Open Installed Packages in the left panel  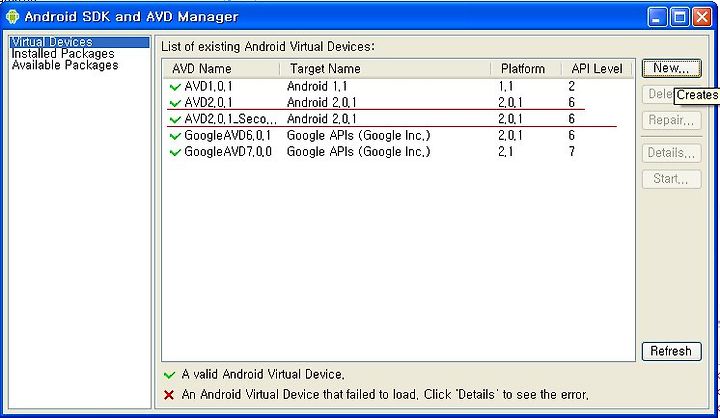coord(63,54)
